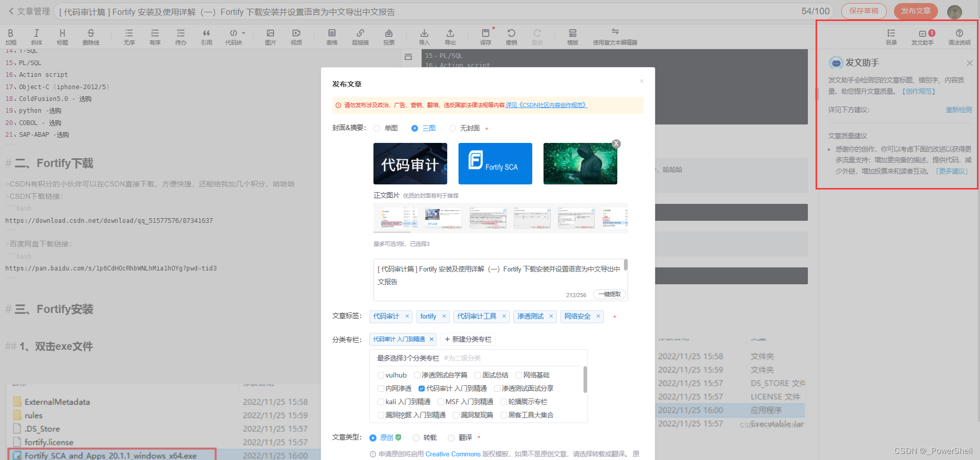This screenshot has width=980, height=460.
Task: Open the code block dropdown arrow
Action: pyautogui.click(x=244, y=33)
